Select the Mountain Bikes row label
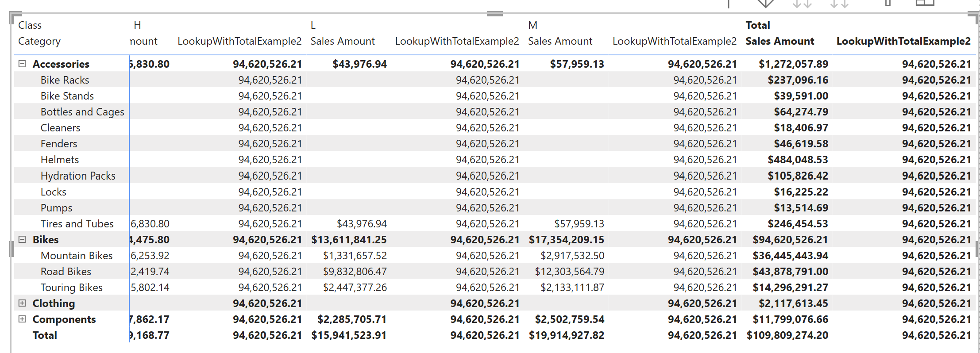 point(77,256)
